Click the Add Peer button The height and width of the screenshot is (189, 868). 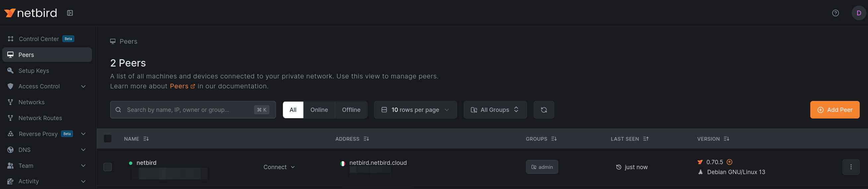pyautogui.click(x=835, y=110)
